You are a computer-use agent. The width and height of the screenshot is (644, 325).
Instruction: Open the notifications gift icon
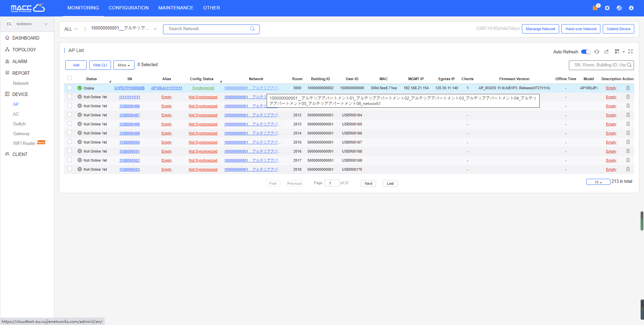coord(595,8)
